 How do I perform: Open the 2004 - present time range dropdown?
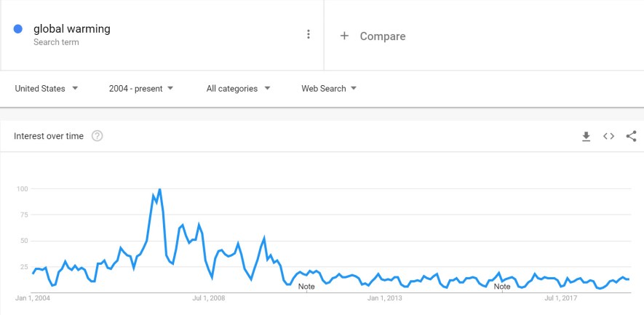click(x=141, y=88)
